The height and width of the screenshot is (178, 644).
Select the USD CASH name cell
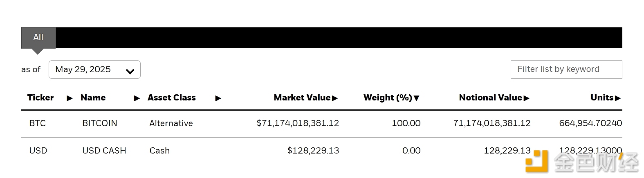point(104,151)
